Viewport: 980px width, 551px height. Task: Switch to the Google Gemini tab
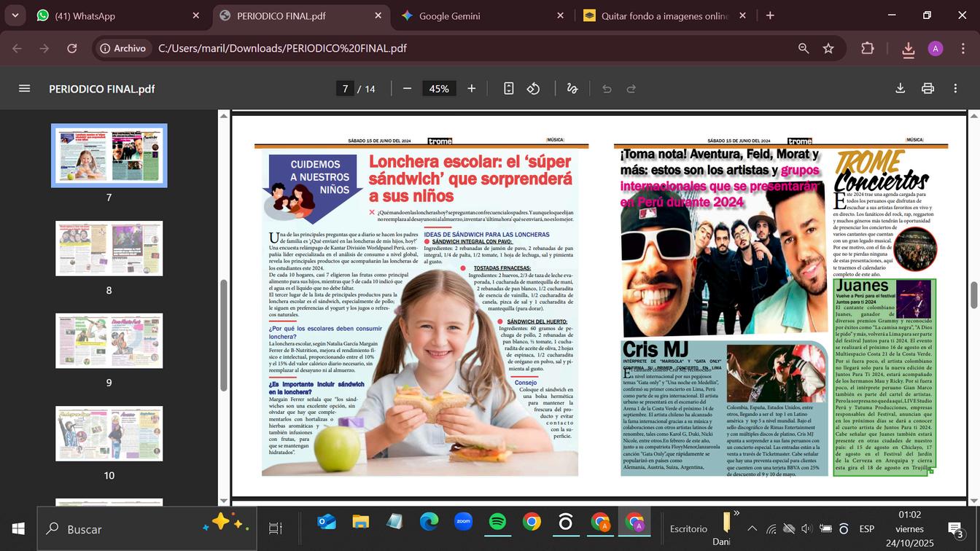point(483,15)
